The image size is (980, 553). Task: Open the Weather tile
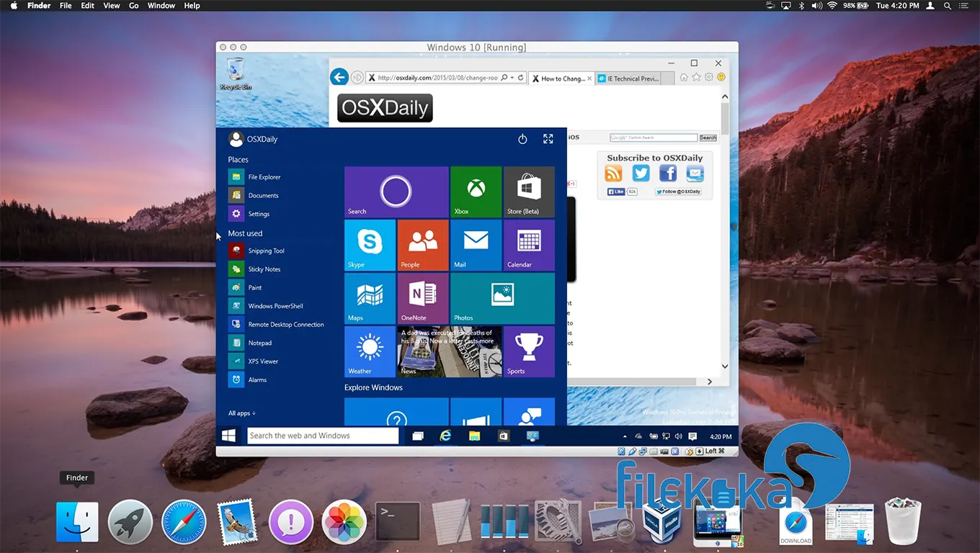pyautogui.click(x=370, y=351)
